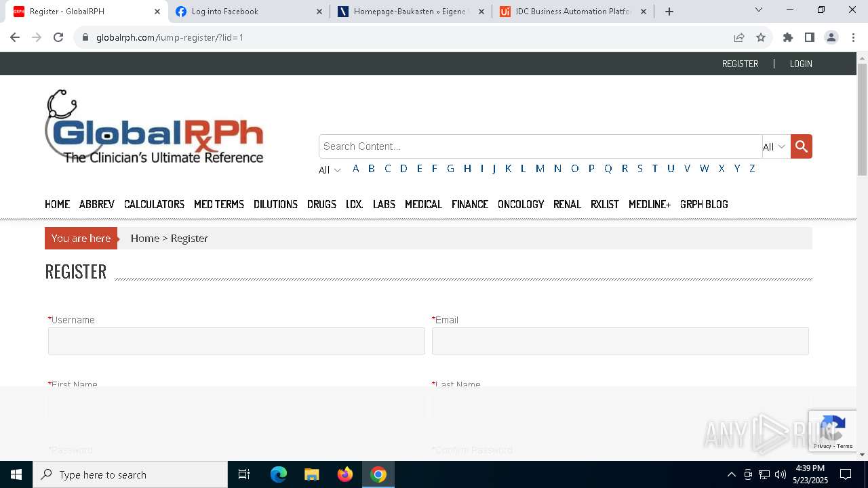Open the volume control in system tray
Screen dimensions: 868x488
[780, 474]
